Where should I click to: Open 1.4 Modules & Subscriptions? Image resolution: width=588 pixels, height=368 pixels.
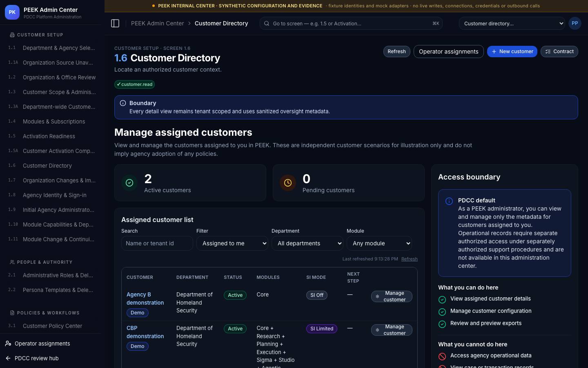tap(52, 121)
